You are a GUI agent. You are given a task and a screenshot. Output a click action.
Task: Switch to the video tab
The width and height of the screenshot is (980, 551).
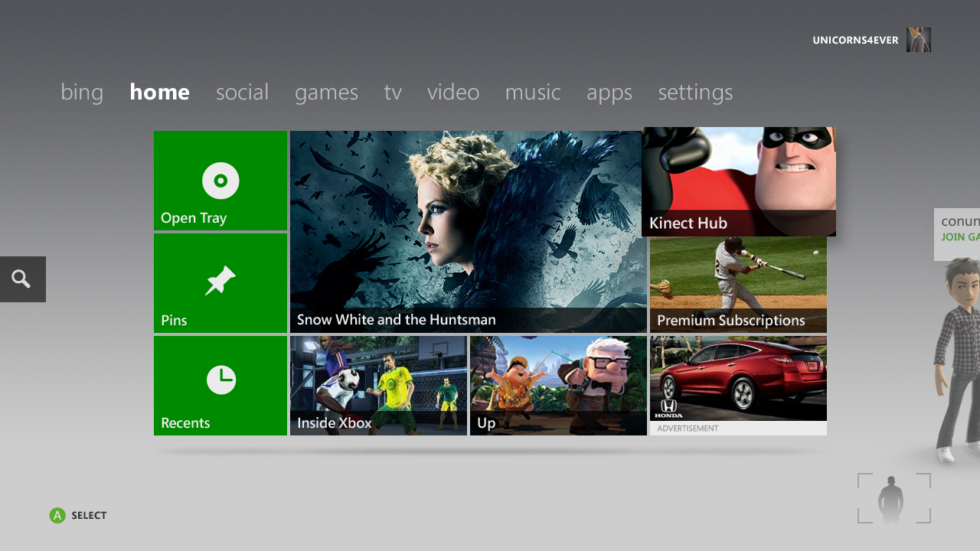point(453,93)
